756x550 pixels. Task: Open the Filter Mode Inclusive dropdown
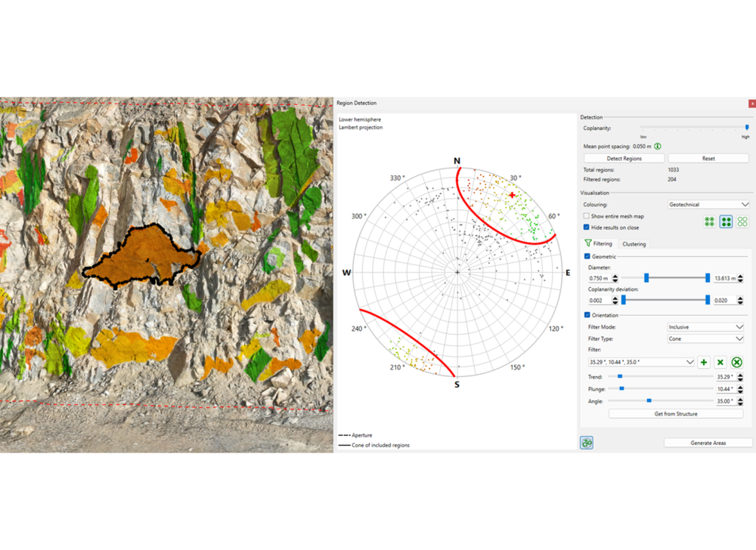[x=705, y=327]
